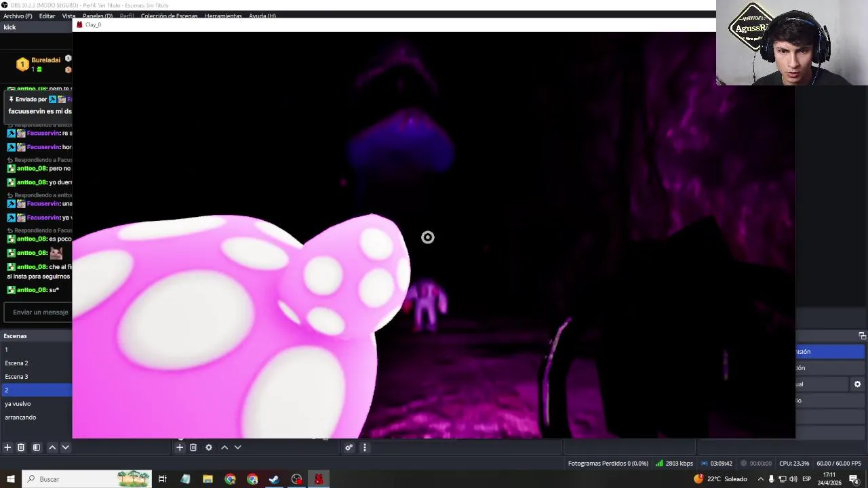Click pinned message 'facuuservin es mi ds'
868x488 pixels.
[39, 111]
